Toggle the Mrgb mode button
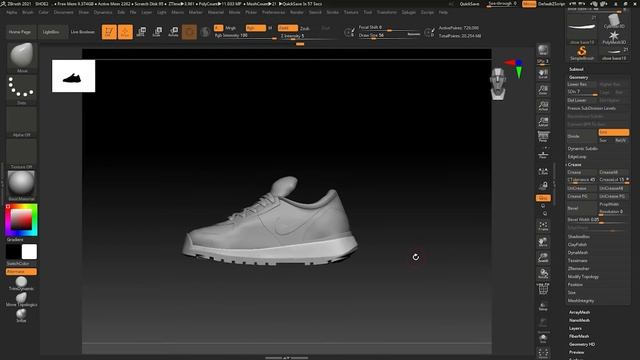Viewport: 640px width, 360px height. [231, 28]
